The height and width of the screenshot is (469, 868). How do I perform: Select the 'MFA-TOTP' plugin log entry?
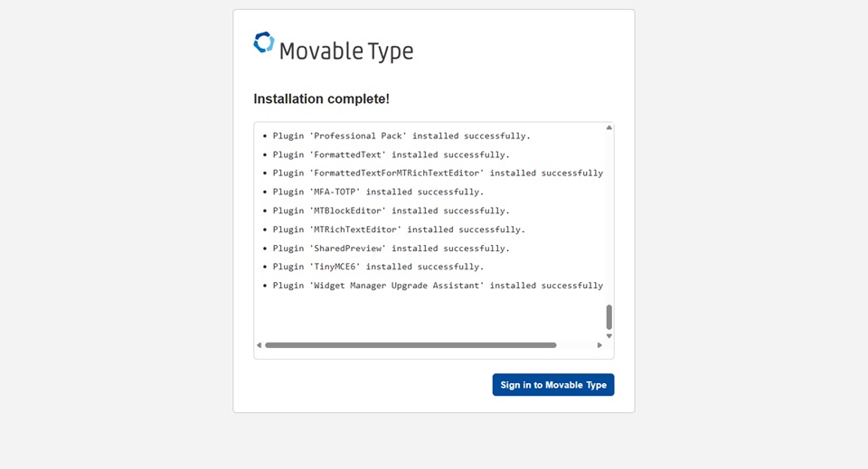[x=378, y=192]
